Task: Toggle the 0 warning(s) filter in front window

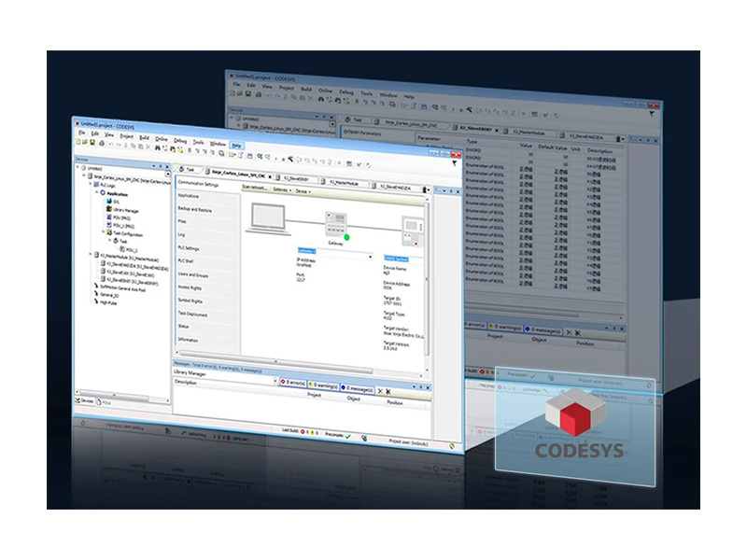Action: 323,385
